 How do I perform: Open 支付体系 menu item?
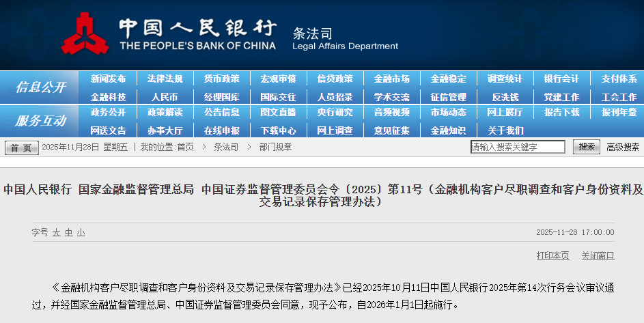(619, 79)
